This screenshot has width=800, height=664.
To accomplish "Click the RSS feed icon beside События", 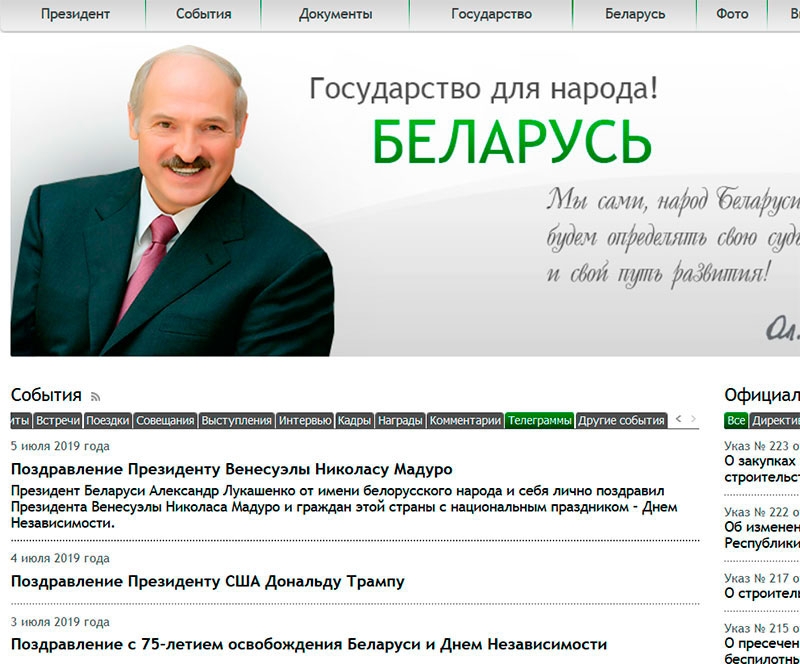I will [96, 396].
